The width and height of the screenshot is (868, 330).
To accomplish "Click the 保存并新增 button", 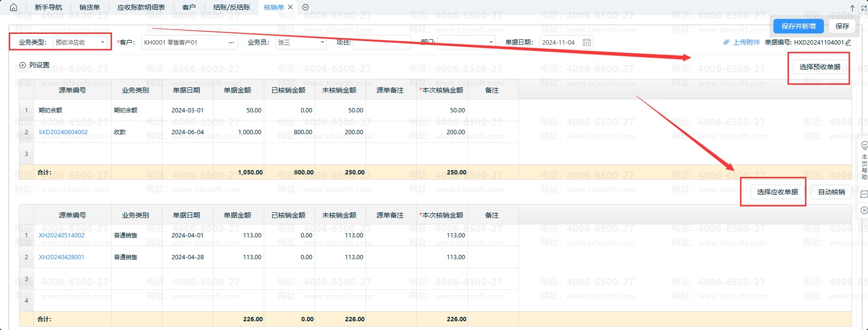I will click(x=798, y=26).
